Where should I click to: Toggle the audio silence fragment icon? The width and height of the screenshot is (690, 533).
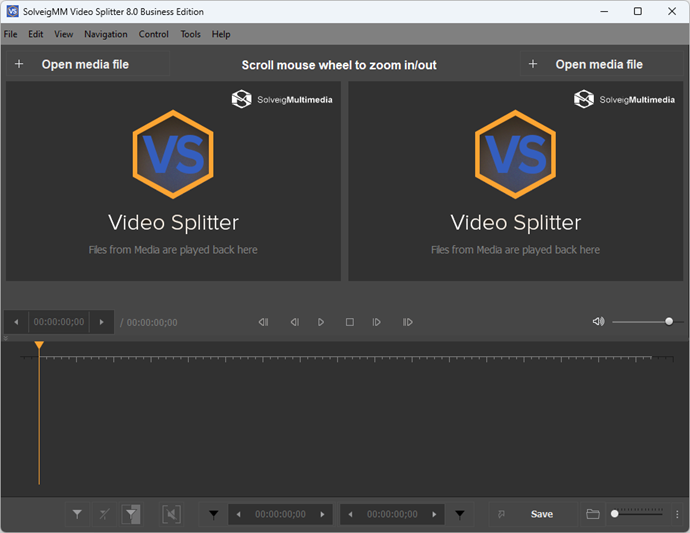tap(171, 514)
